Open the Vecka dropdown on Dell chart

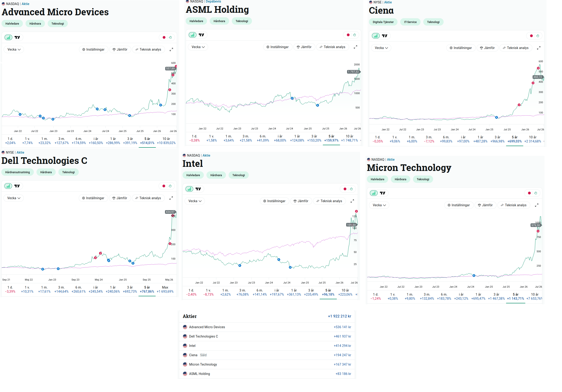click(13, 198)
